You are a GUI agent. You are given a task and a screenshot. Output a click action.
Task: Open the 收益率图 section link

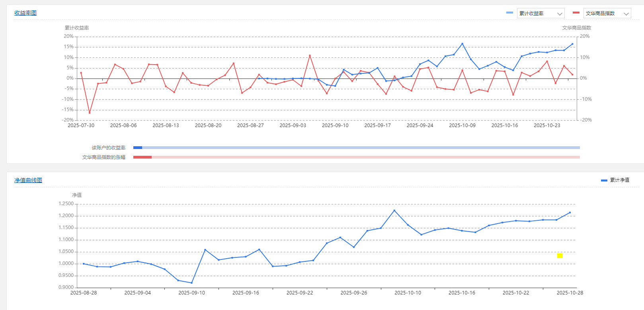[x=25, y=13]
